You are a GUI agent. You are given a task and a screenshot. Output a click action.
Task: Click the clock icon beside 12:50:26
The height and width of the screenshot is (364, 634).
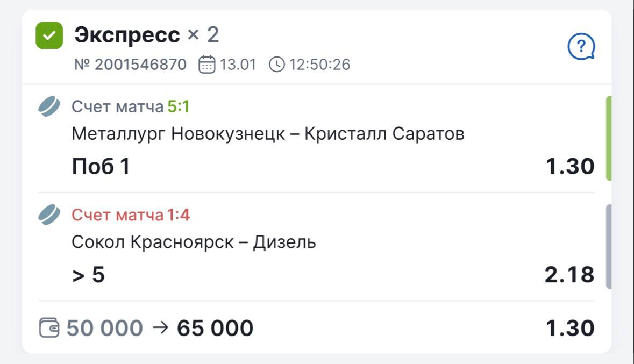point(276,65)
